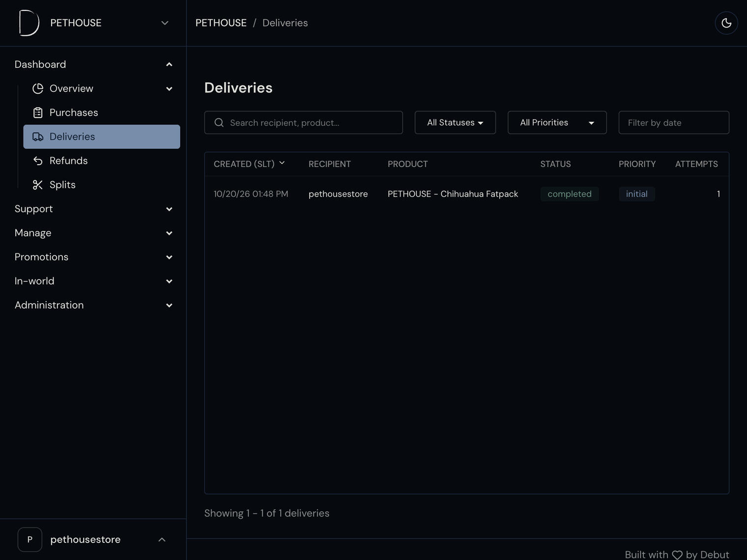Image resolution: width=747 pixels, height=560 pixels.
Task: Click the Refunds undo arrow icon
Action: click(38, 161)
